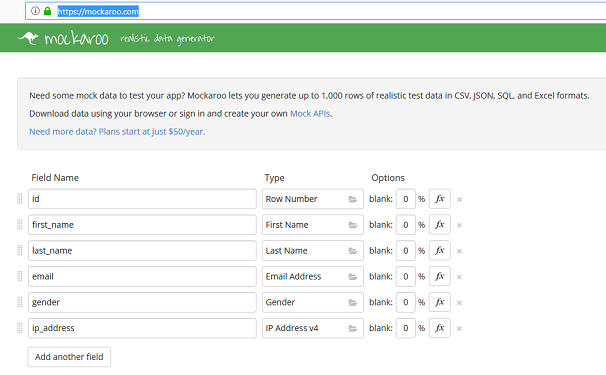Click the site info icon in address bar

(35, 11)
